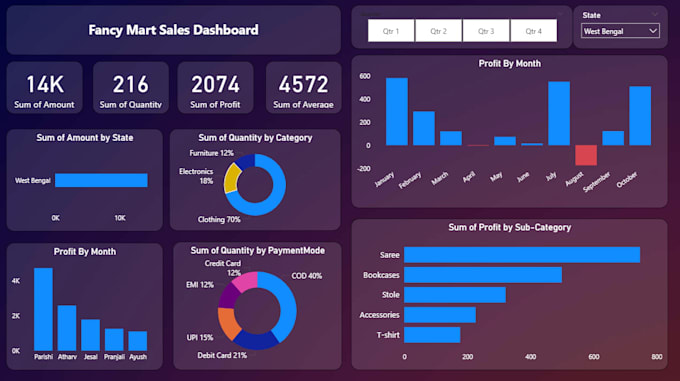
Task: Click the Sum of Amount by State title
Action: [x=85, y=138]
